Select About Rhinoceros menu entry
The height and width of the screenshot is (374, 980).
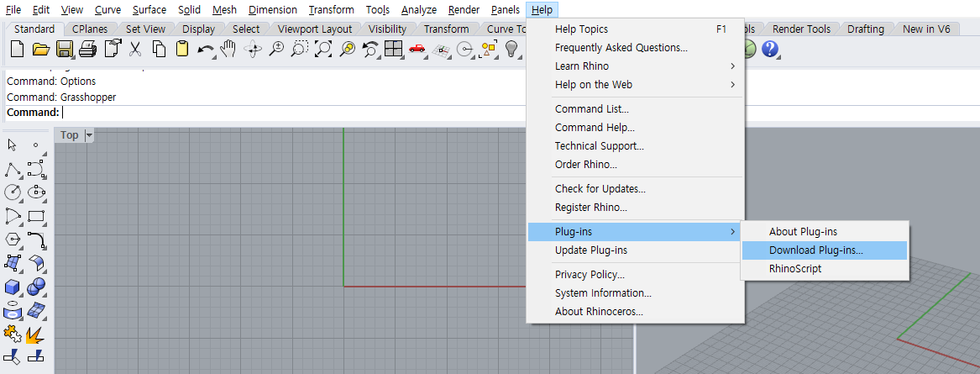click(x=635, y=312)
